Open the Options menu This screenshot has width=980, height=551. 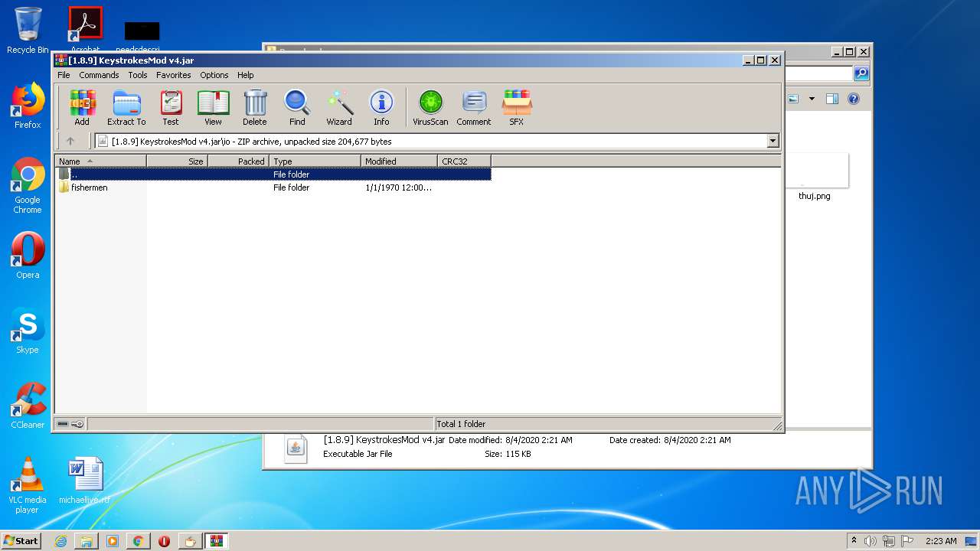tap(214, 75)
